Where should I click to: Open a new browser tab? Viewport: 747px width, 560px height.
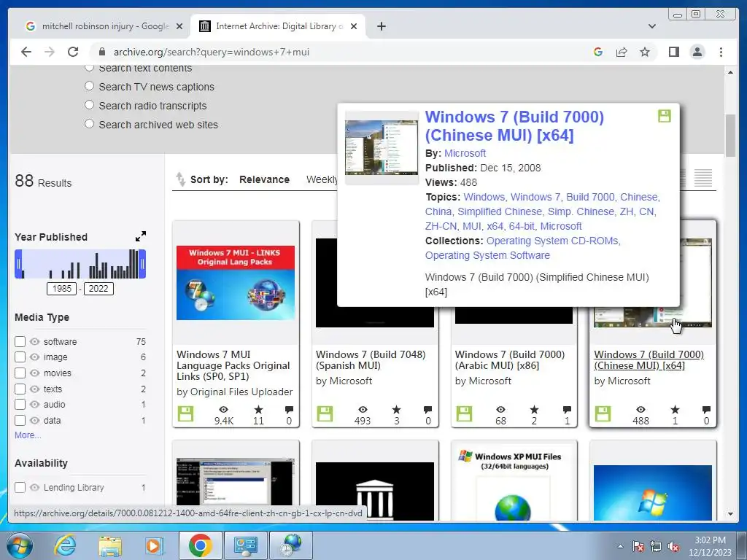coord(381,26)
